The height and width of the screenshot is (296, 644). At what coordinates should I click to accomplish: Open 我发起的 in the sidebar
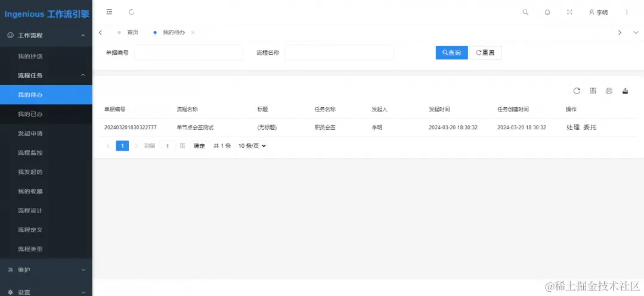pos(46,172)
